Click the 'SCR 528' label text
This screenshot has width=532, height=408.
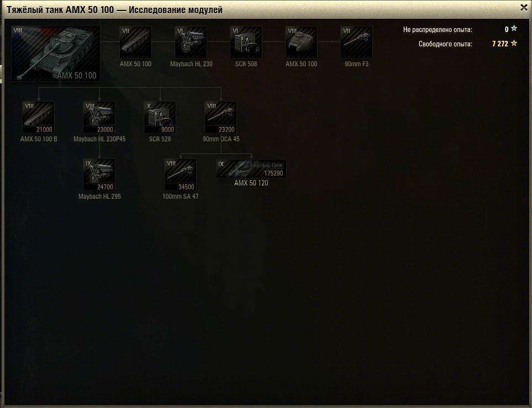[x=160, y=139]
